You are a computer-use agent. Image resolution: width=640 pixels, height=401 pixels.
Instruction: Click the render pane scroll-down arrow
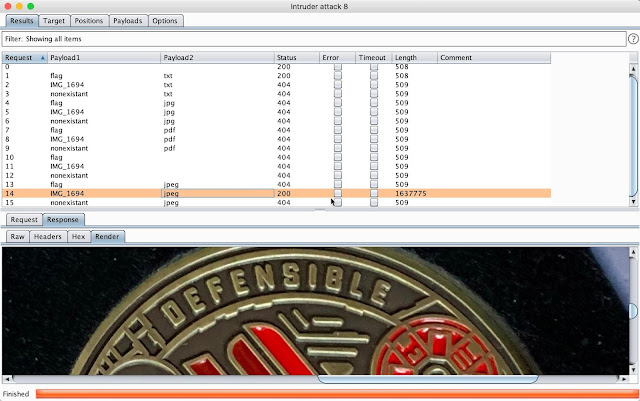click(633, 370)
